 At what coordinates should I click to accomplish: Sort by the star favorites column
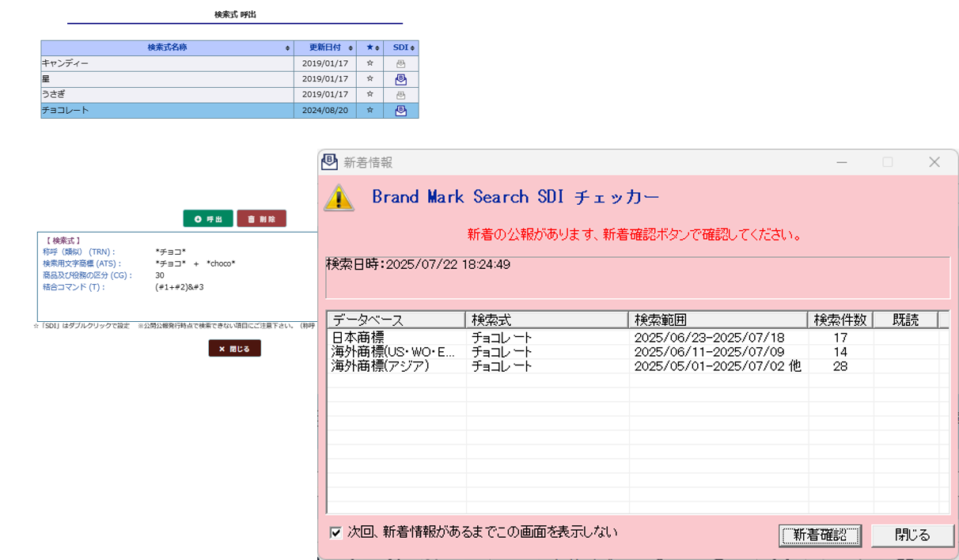pyautogui.click(x=370, y=48)
